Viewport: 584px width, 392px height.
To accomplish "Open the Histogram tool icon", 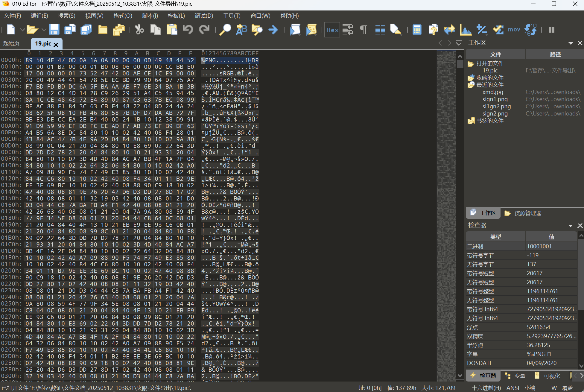I will click(x=466, y=30).
